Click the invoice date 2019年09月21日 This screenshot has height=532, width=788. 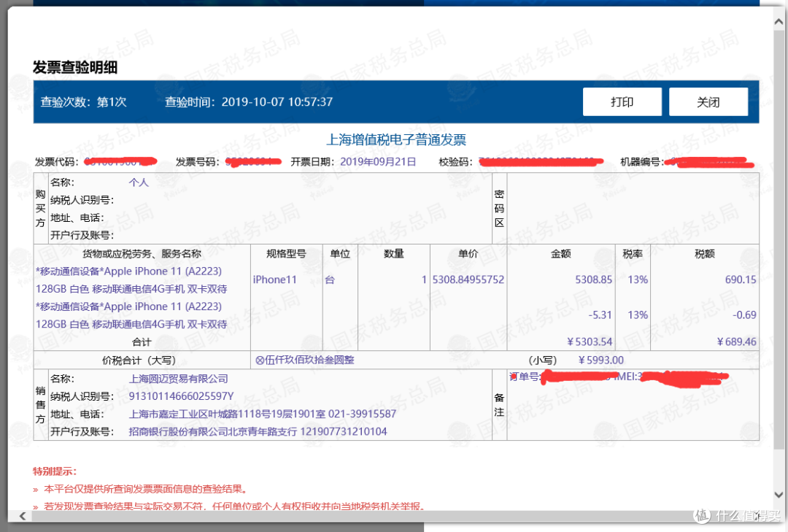point(378,162)
